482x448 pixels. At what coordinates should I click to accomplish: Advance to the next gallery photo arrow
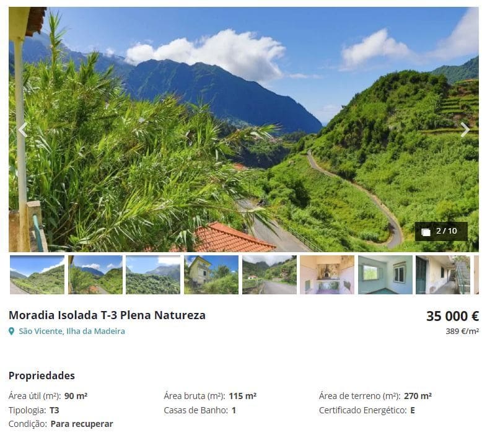[465, 130]
